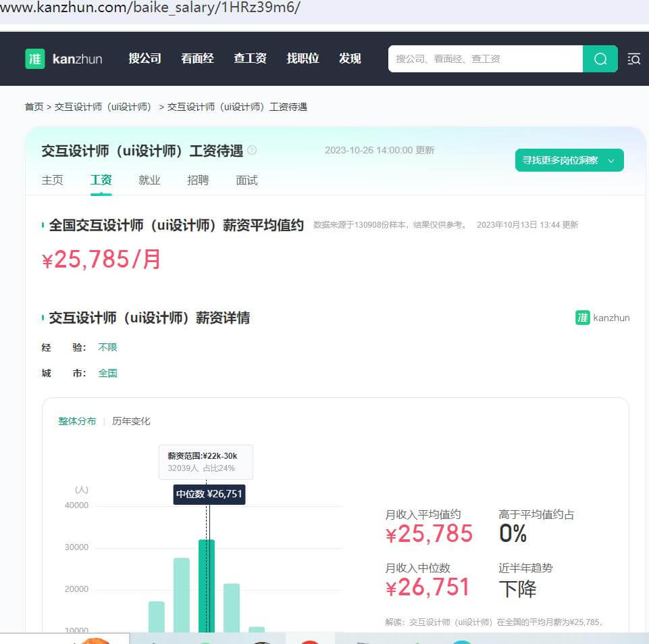This screenshot has width=649, height=644.
Task: Open 发现 in the top navigation
Action: pyautogui.click(x=350, y=58)
